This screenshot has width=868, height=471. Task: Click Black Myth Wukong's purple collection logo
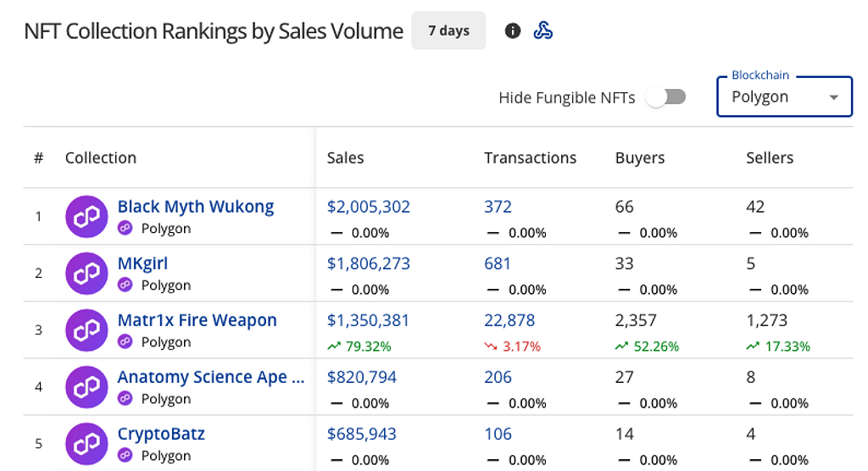pyautogui.click(x=86, y=217)
